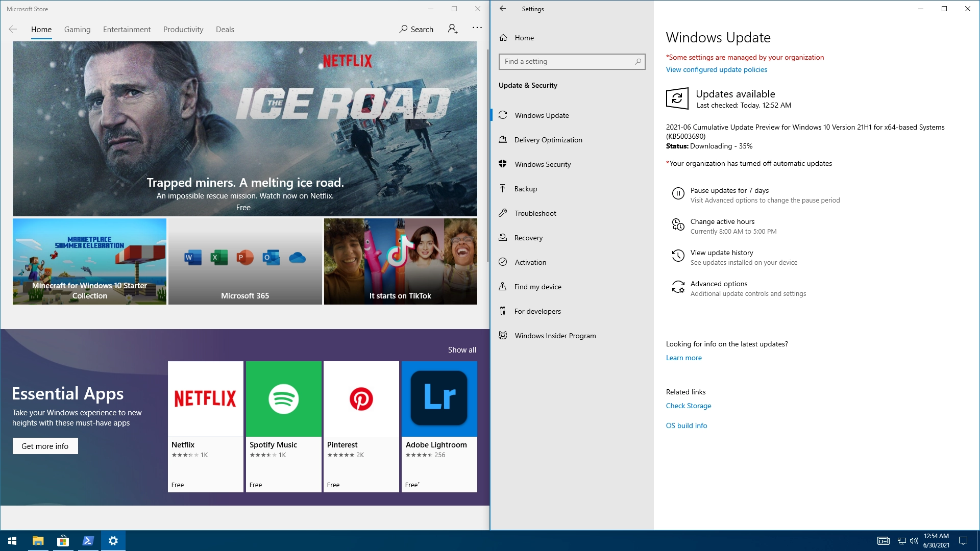
Task: Open the Pinterest app card
Action: pos(361,427)
